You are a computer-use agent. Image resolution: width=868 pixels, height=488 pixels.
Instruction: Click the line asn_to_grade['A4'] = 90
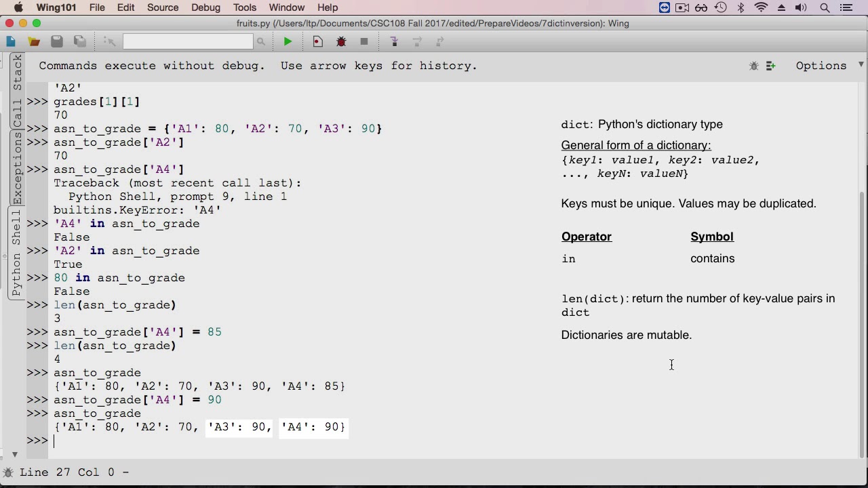[138, 400]
